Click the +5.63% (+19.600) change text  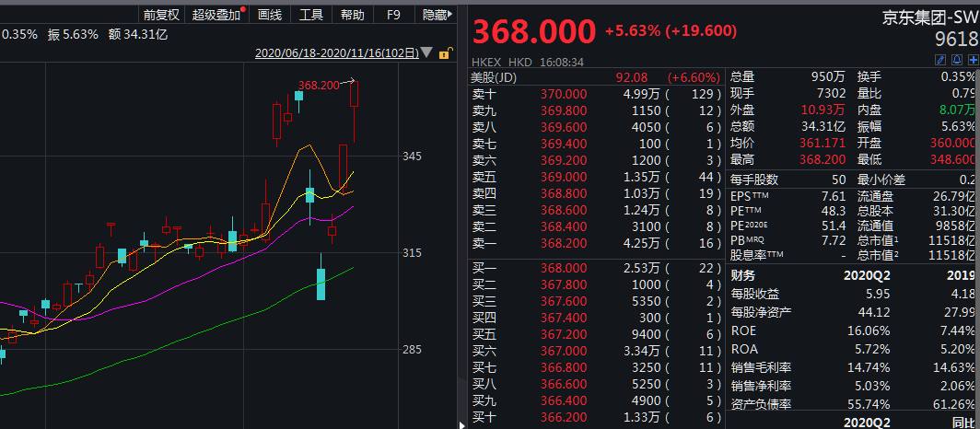click(x=671, y=30)
